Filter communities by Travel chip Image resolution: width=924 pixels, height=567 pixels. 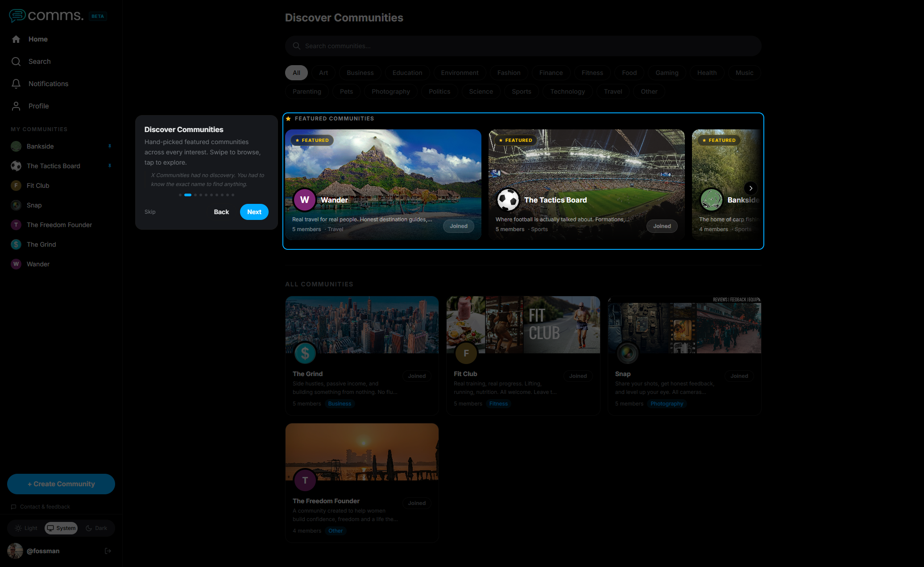coord(613,91)
